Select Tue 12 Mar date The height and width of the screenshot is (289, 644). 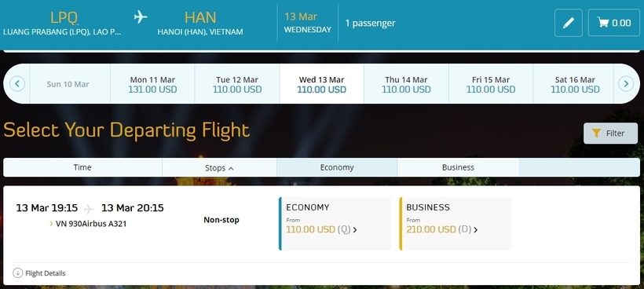click(x=237, y=84)
